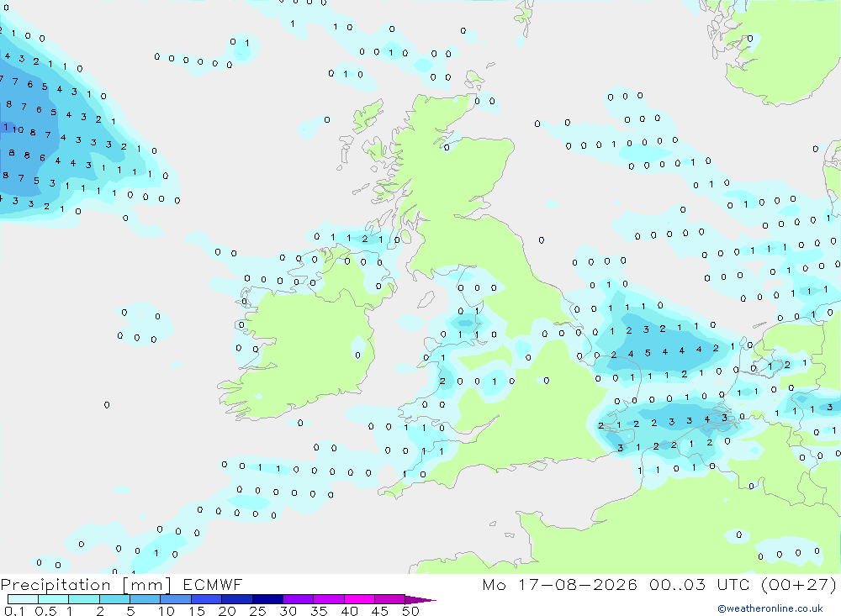Select the legend swatch between 2 and 5

[x=114, y=599]
